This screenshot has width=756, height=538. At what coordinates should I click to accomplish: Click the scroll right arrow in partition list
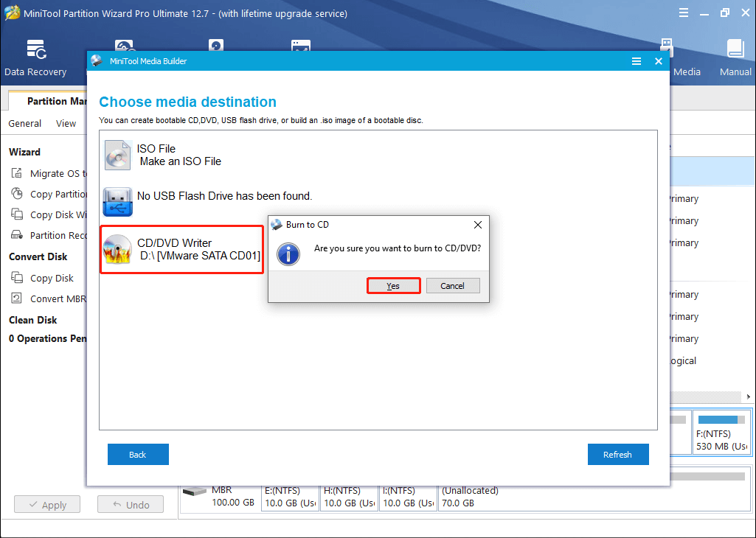coord(749,396)
